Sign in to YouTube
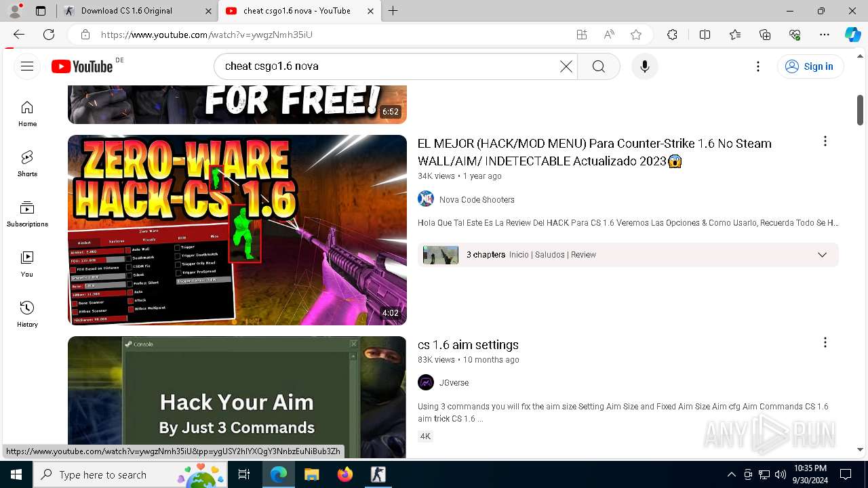868x488 pixels. point(810,66)
